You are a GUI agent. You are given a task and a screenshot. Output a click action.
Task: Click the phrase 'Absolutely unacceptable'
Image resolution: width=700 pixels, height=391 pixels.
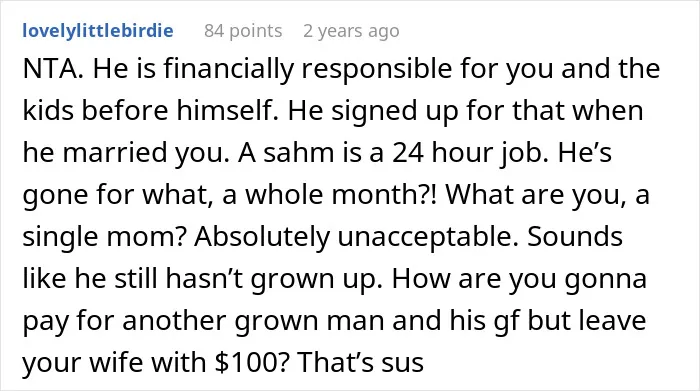tap(355, 237)
